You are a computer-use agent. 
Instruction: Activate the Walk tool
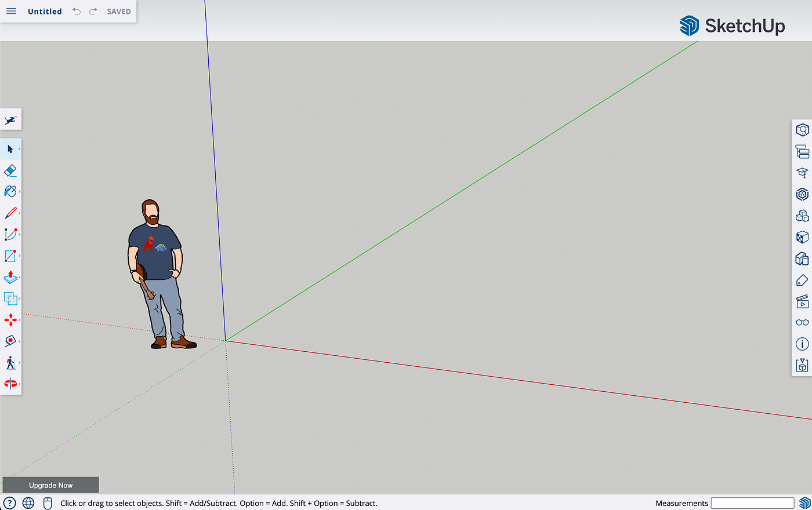point(10,363)
